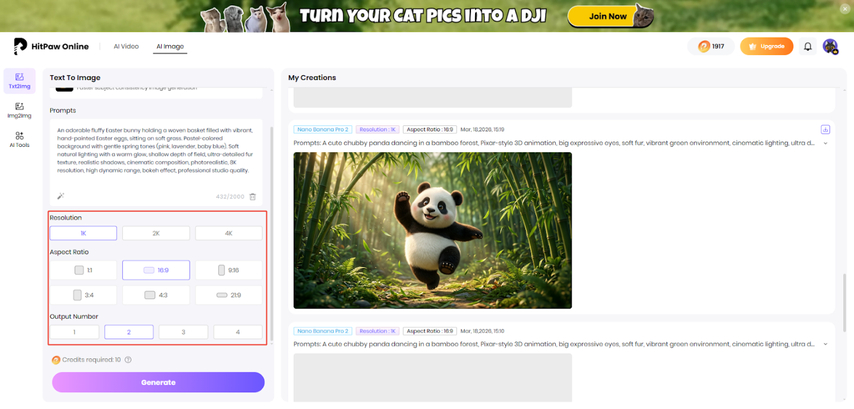The width and height of the screenshot is (854, 409).
Task: Click the HitPaw Online logo
Action: point(51,46)
